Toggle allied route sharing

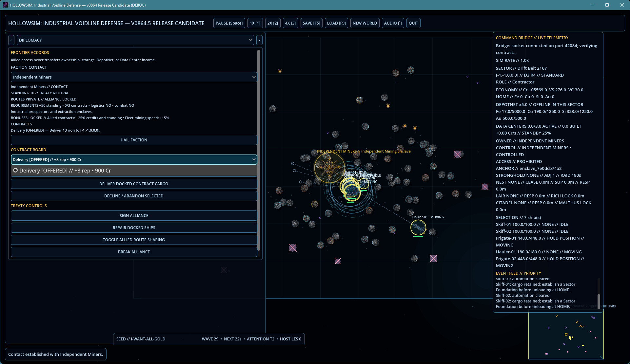tap(134, 240)
